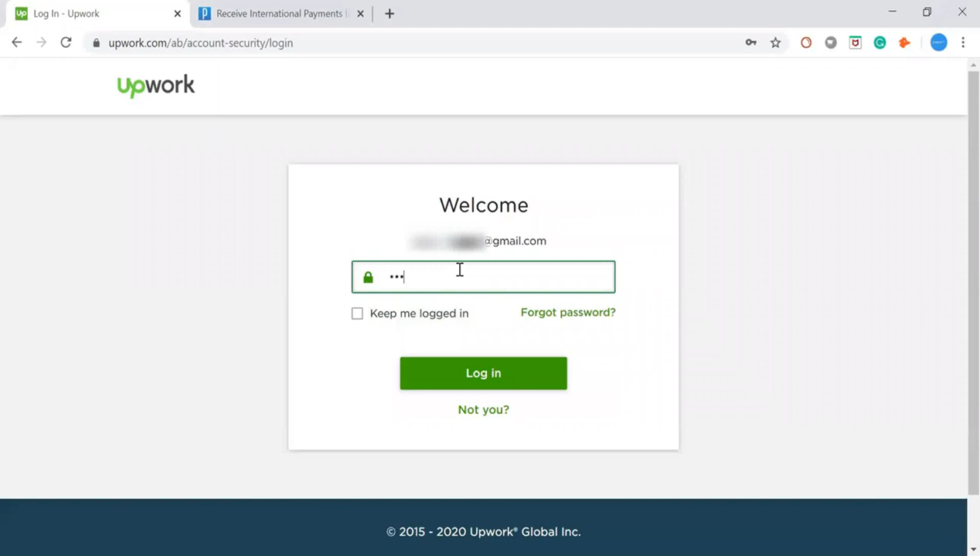Click the address bar URL
The image size is (980, 556).
[x=200, y=43]
